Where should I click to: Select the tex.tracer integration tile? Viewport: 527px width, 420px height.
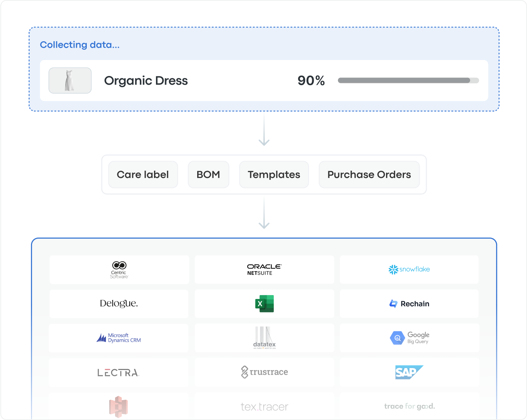click(264, 406)
